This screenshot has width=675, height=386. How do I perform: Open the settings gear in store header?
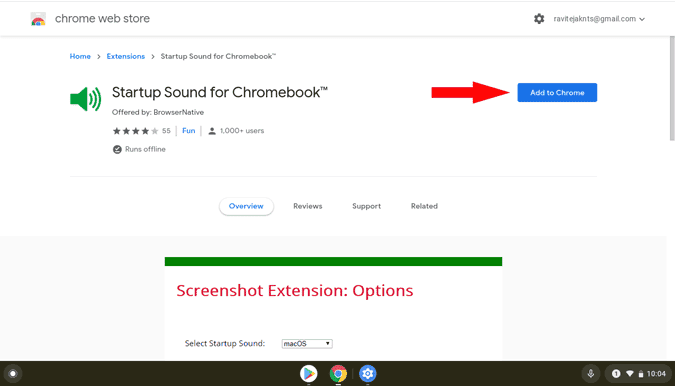point(539,19)
